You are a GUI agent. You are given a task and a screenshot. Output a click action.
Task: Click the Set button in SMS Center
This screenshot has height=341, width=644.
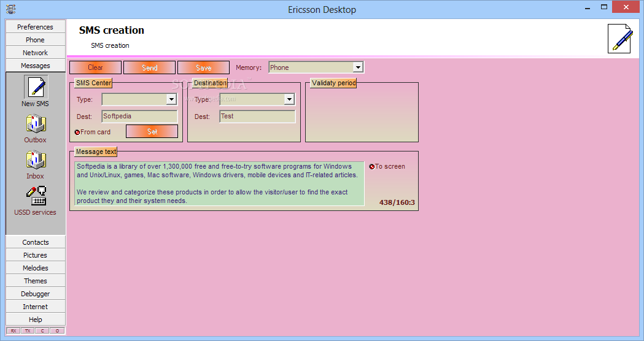coord(152,131)
